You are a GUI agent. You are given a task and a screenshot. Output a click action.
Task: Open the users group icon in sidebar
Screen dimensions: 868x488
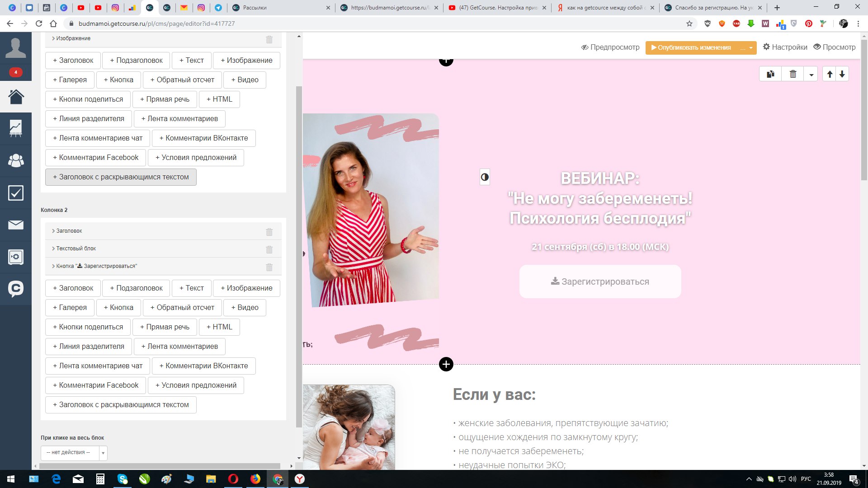(x=16, y=160)
